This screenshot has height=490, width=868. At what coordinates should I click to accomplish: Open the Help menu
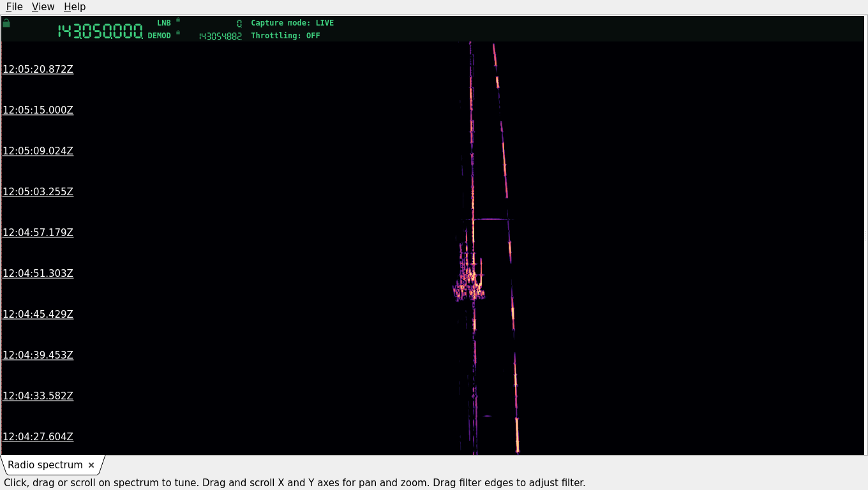(x=75, y=6)
